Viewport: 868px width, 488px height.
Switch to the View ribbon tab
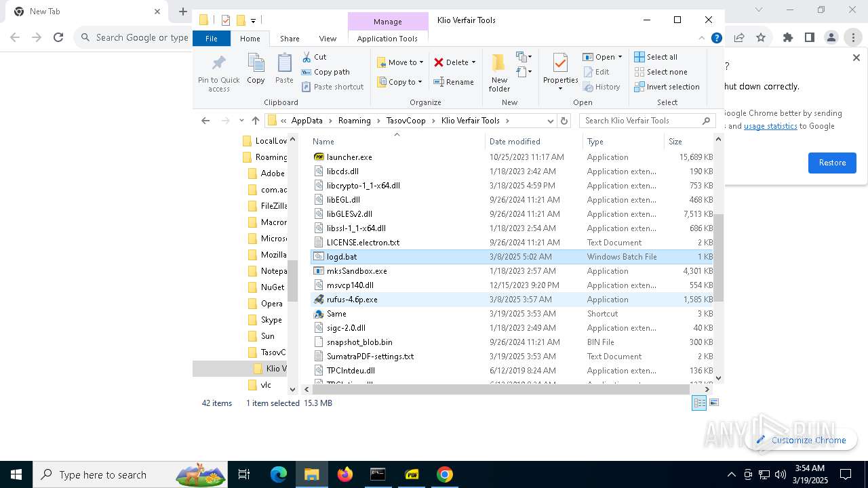[x=328, y=39]
